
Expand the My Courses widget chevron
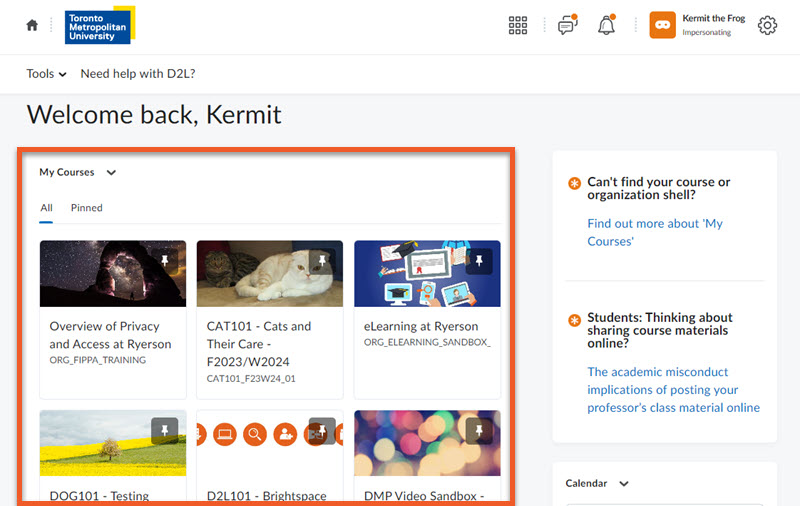[111, 173]
